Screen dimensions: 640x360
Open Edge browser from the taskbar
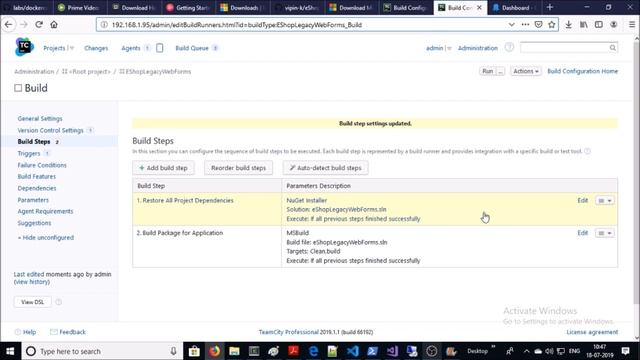click(313, 351)
